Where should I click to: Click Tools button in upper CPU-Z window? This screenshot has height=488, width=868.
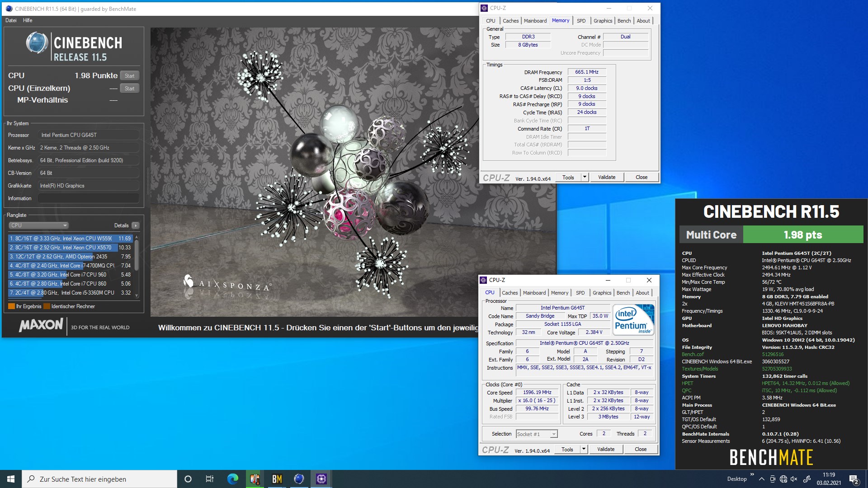click(568, 178)
